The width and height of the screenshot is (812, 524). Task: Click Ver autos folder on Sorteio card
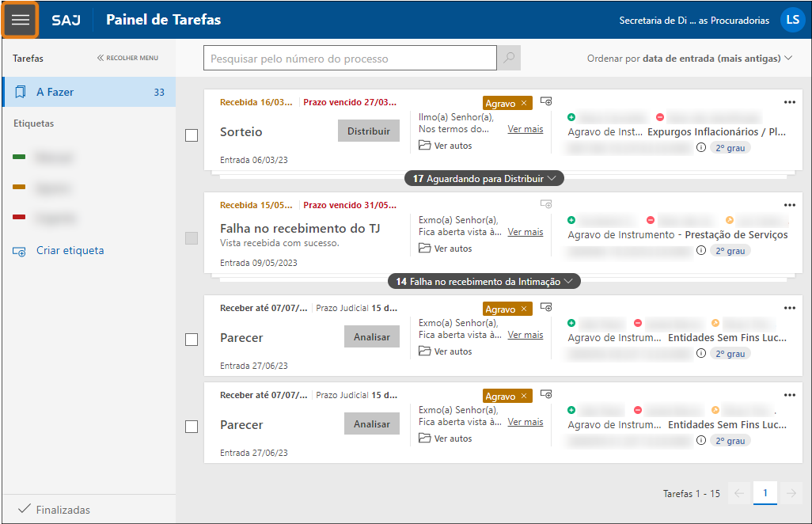446,146
